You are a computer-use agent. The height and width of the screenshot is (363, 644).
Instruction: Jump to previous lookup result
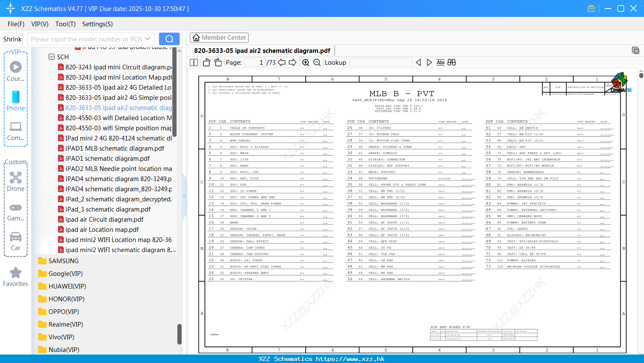pos(418,63)
